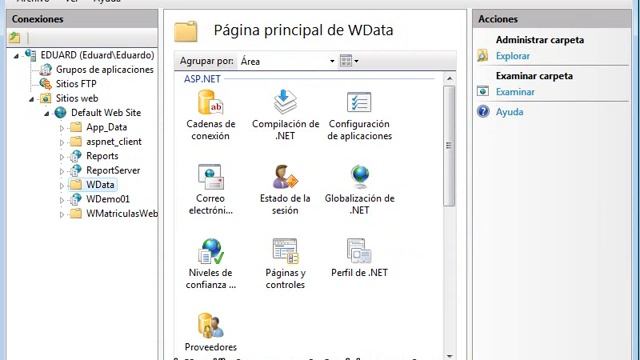Image resolution: width=640 pixels, height=360 pixels.
Task: Expand the Reports node
Action: click(x=62, y=156)
